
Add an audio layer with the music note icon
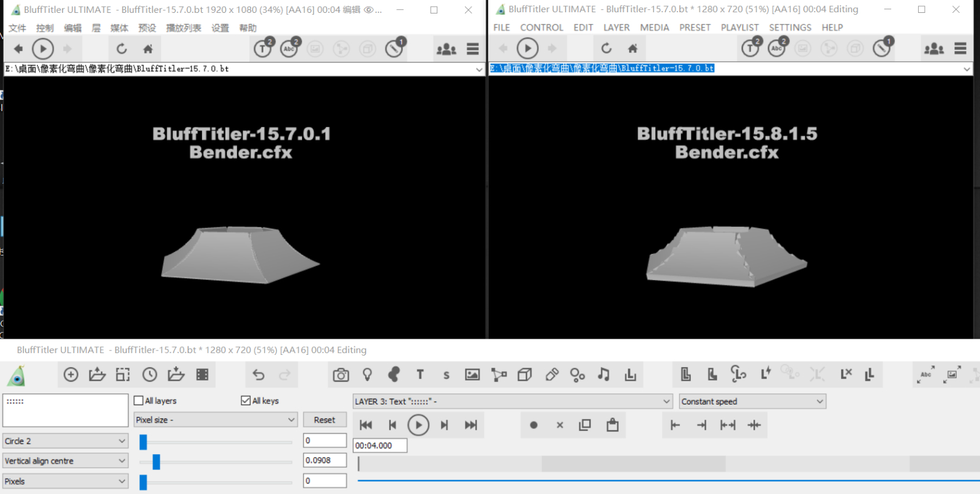point(604,374)
